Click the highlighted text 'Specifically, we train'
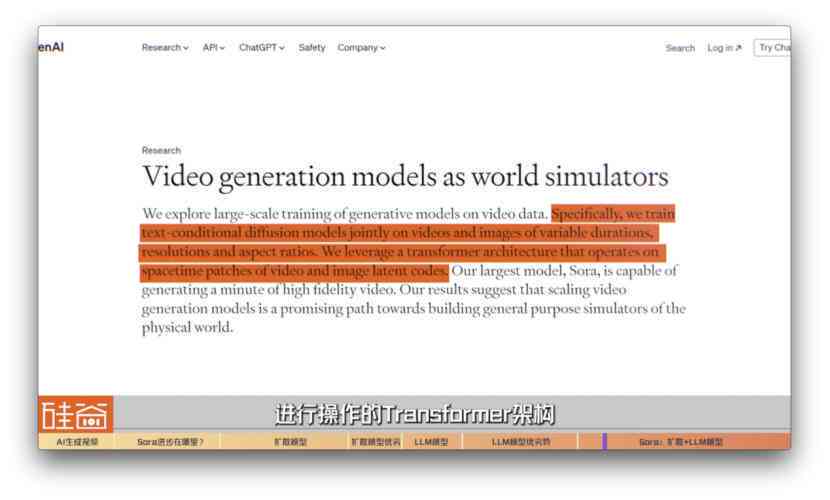This screenshot has height=500, width=830. (613, 214)
